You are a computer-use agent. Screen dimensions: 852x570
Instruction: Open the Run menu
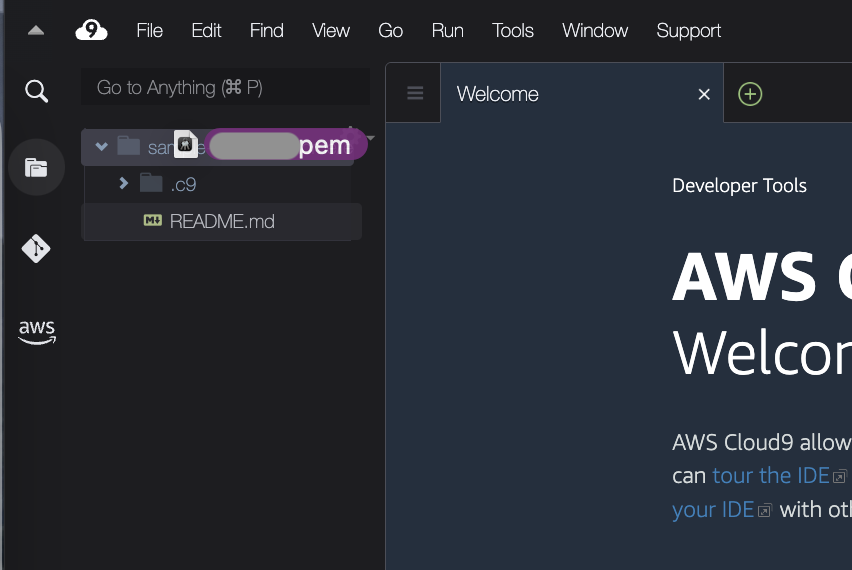[448, 30]
